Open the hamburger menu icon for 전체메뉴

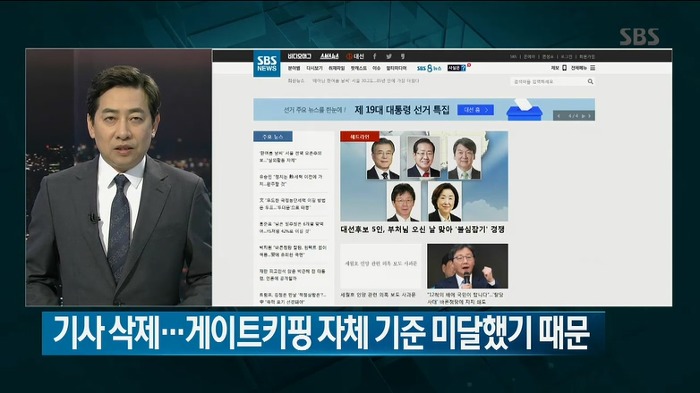592,68
